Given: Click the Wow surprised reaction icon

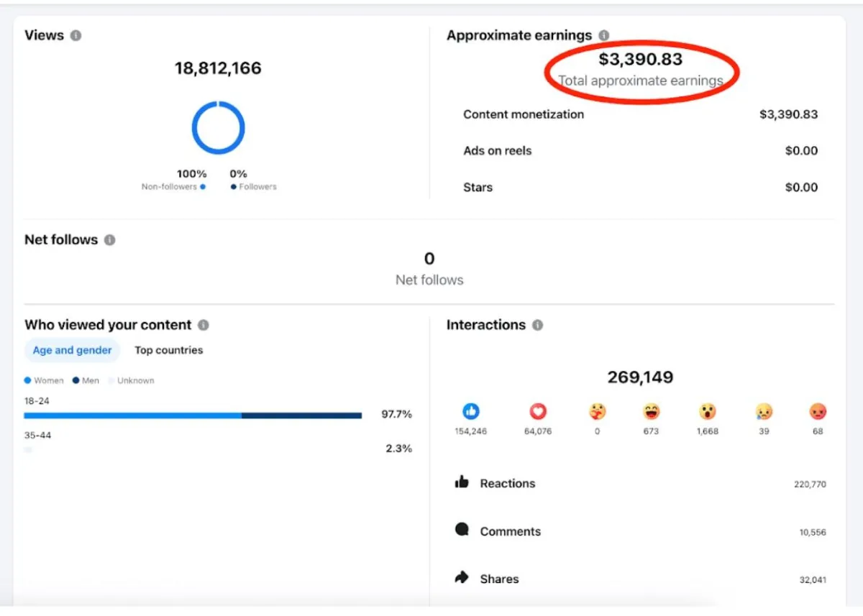Looking at the screenshot, I should pos(708,411).
